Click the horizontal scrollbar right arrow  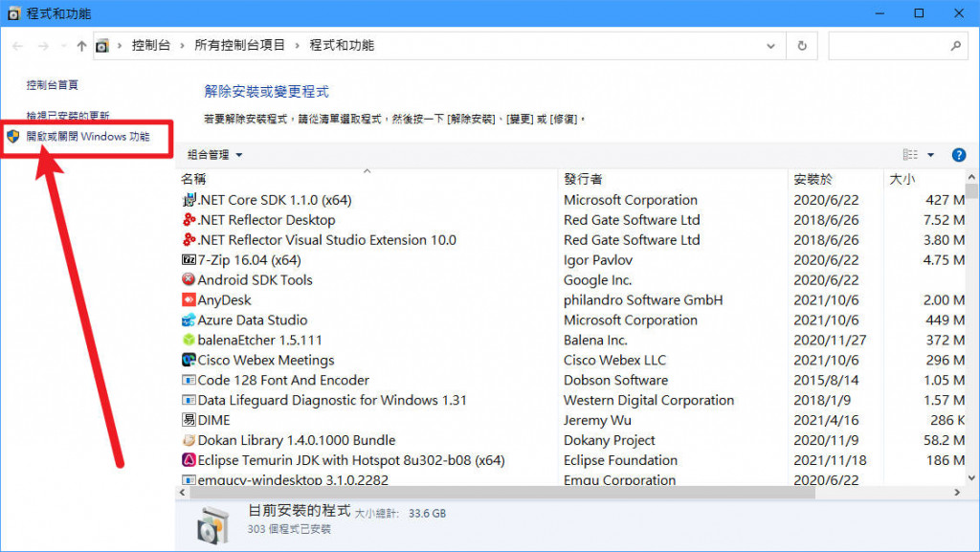957,493
